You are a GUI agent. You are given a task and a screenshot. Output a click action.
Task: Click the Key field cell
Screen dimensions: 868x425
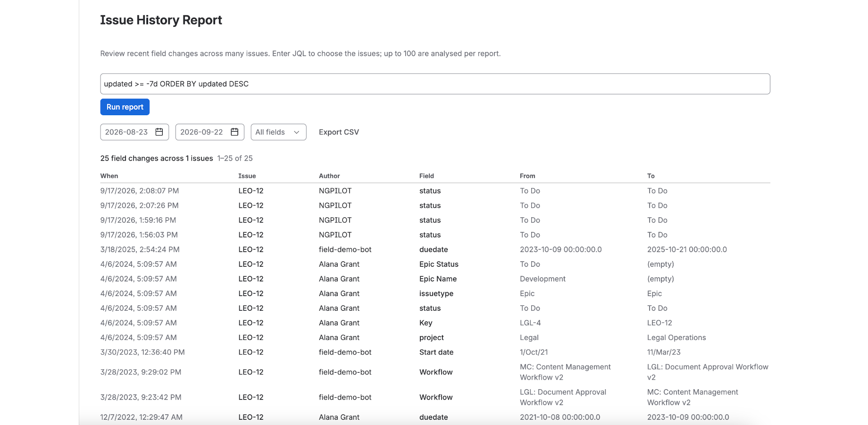[426, 323]
